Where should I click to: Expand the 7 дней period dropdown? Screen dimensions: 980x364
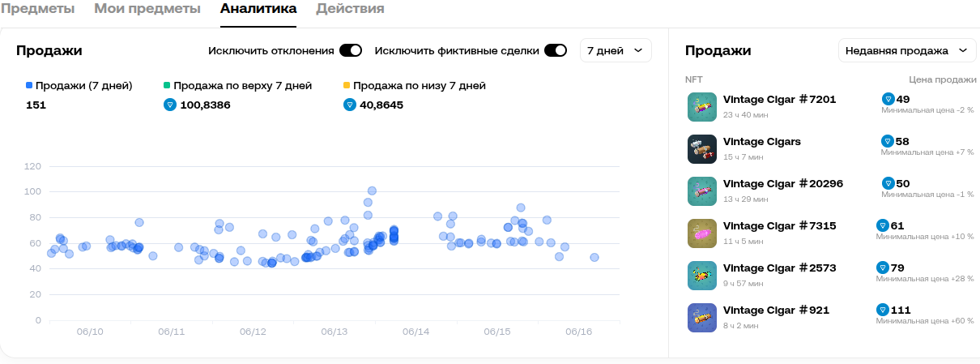616,50
